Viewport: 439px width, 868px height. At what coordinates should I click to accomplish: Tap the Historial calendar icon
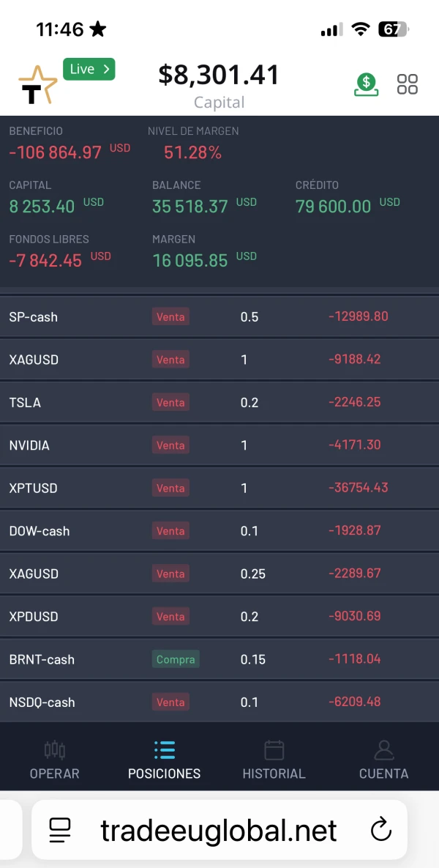click(274, 749)
